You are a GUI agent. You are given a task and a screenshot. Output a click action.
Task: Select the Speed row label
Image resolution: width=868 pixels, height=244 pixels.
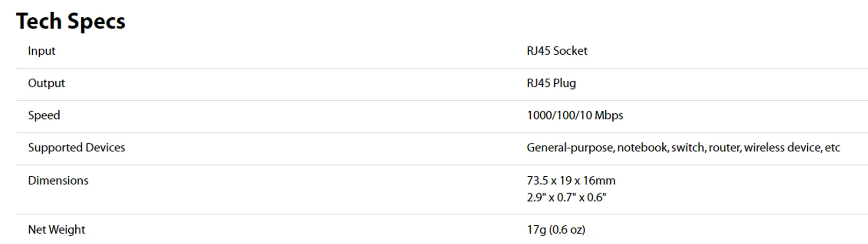(x=44, y=115)
